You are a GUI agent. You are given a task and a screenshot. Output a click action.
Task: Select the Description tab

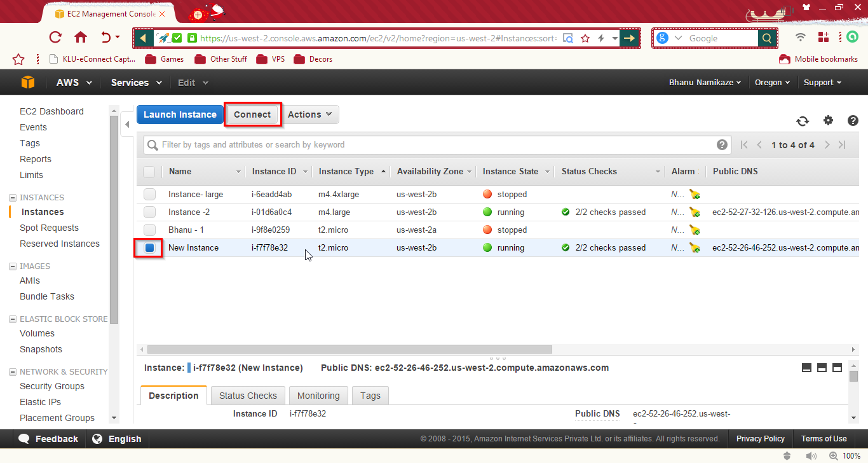(x=173, y=396)
